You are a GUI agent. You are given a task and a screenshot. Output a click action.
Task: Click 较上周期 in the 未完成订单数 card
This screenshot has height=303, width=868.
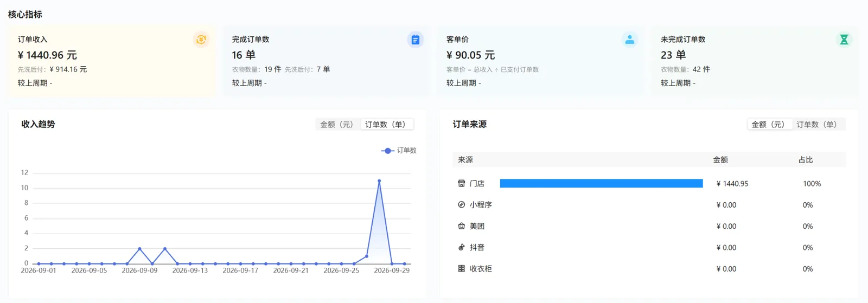(678, 83)
